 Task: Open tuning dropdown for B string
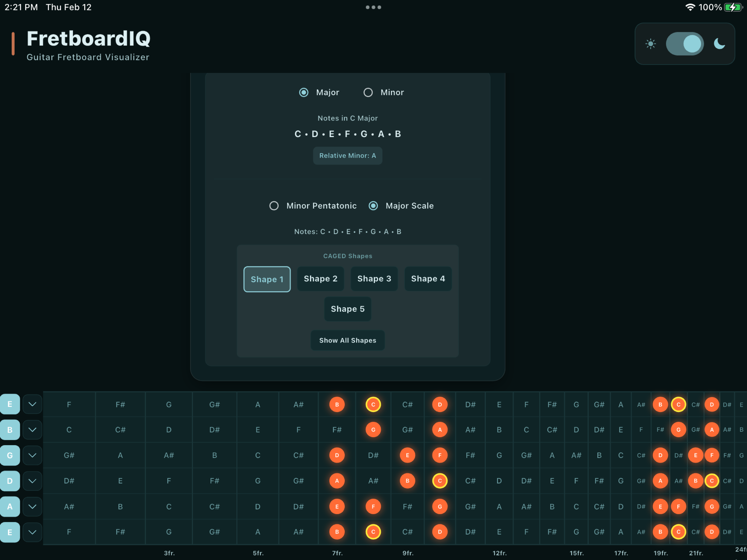(x=33, y=430)
